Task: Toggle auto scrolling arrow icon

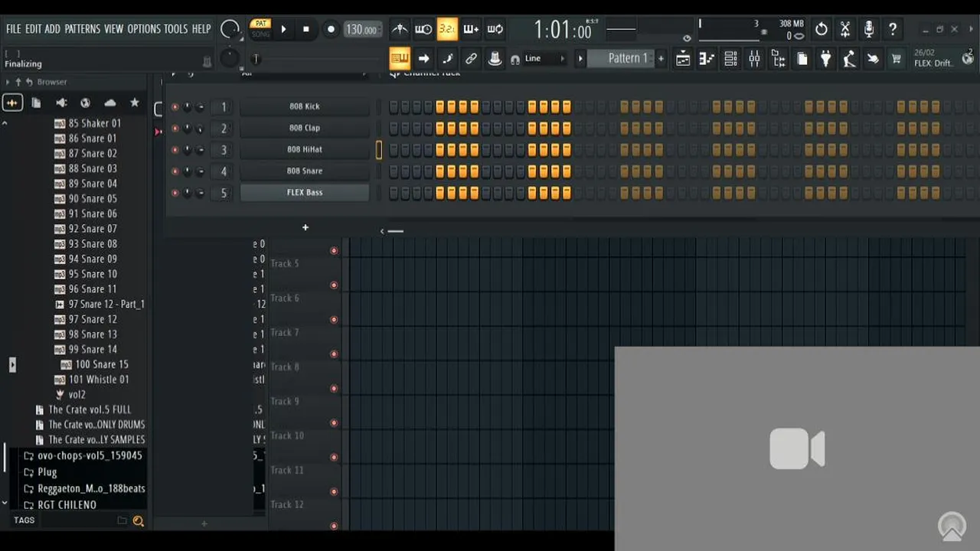Action: (423, 58)
